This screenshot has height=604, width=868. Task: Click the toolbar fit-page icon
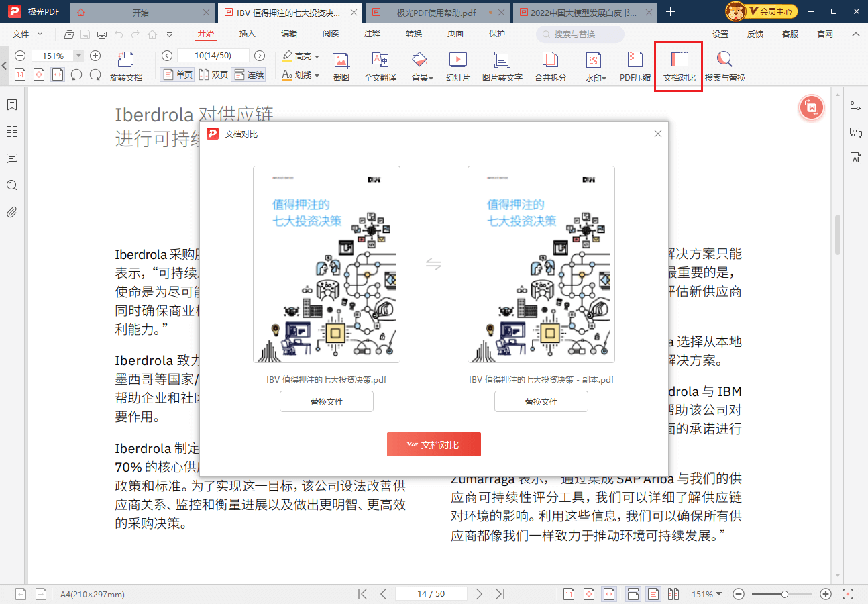[x=39, y=74]
